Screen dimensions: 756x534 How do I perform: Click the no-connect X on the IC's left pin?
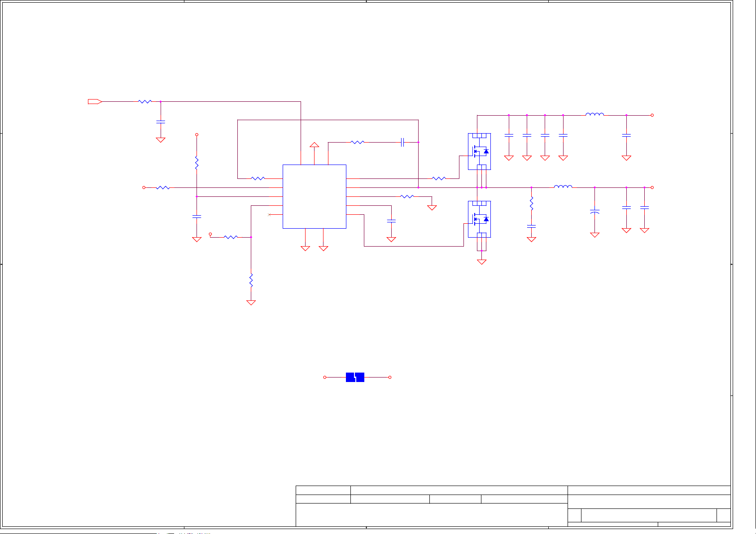point(269,215)
